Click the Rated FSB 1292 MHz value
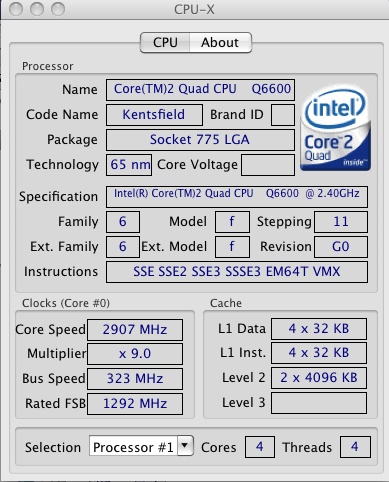Viewport: 389px width, 482px height. click(135, 404)
